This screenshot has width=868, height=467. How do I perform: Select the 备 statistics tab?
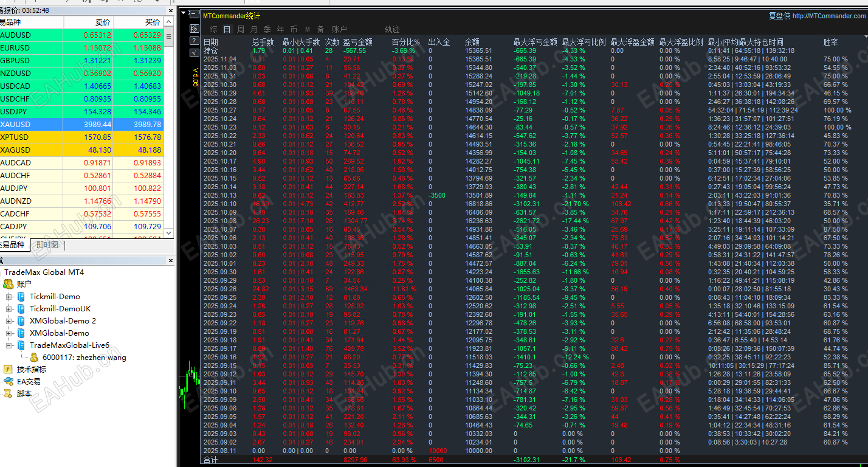pos(320,29)
